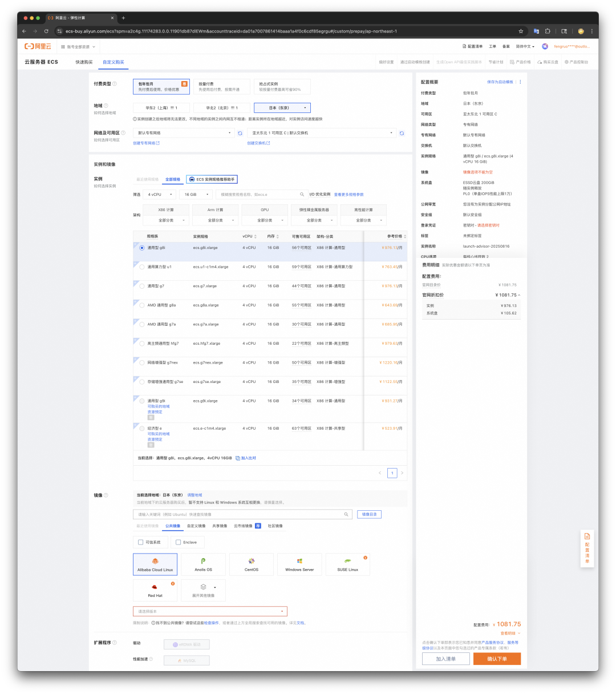Open the 亚太东北 1 可用区 C vSwitch dropdown
Viewport: 616px width, 694px height.
coord(322,133)
